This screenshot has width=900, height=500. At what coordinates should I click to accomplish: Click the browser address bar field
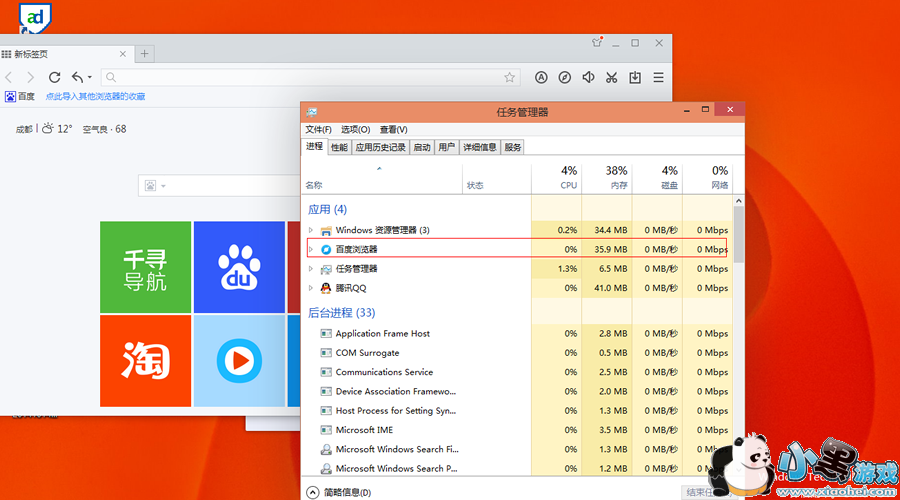pyautogui.click(x=300, y=77)
